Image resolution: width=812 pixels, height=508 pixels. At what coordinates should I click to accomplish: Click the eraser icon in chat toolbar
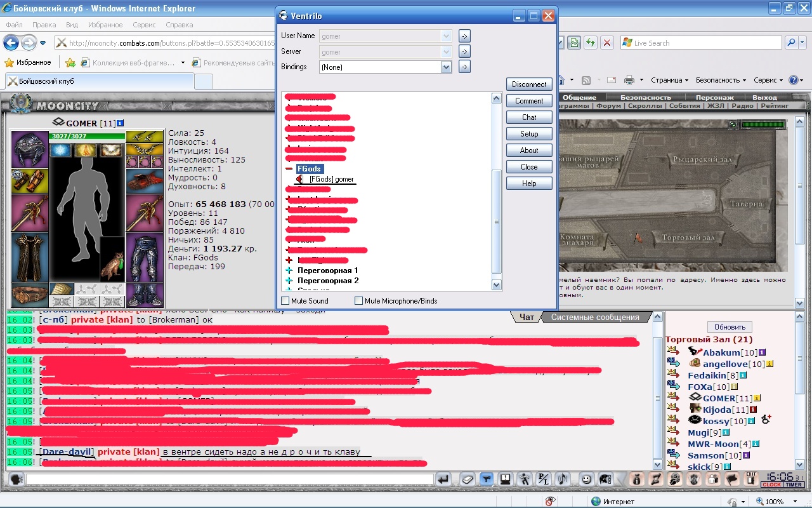[x=468, y=479]
